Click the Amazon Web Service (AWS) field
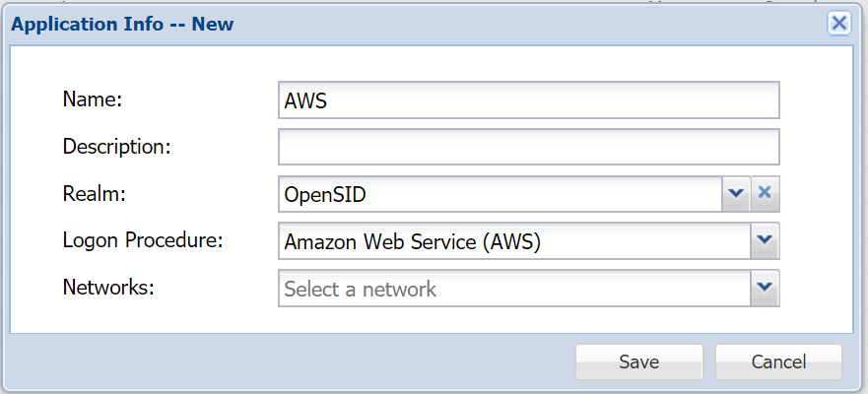 [x=514, y=241]
